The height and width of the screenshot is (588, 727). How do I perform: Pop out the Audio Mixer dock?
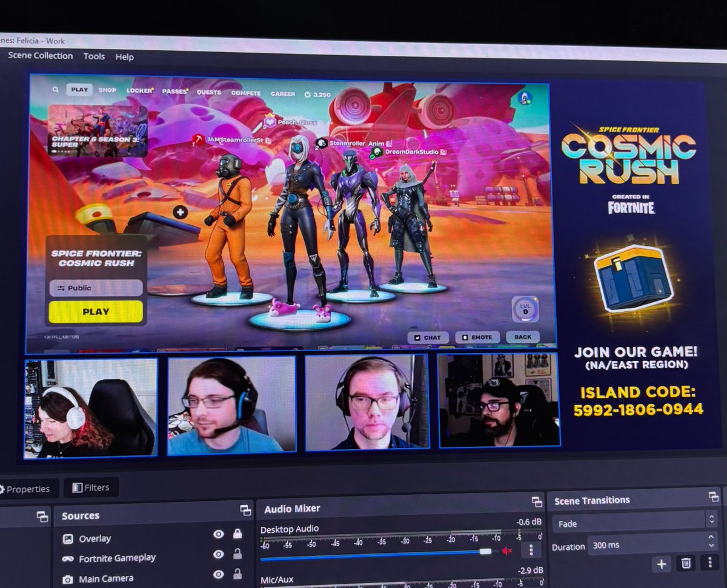click(537, 501)
